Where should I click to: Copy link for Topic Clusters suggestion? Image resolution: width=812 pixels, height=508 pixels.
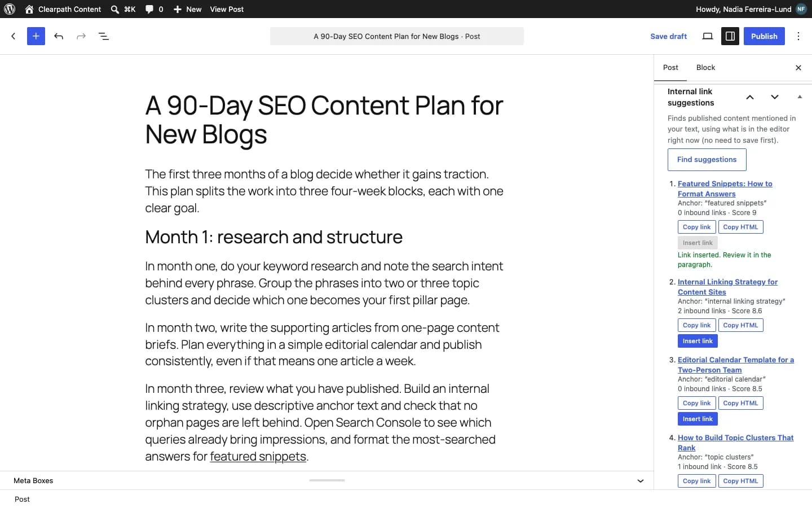click(697, 481)
